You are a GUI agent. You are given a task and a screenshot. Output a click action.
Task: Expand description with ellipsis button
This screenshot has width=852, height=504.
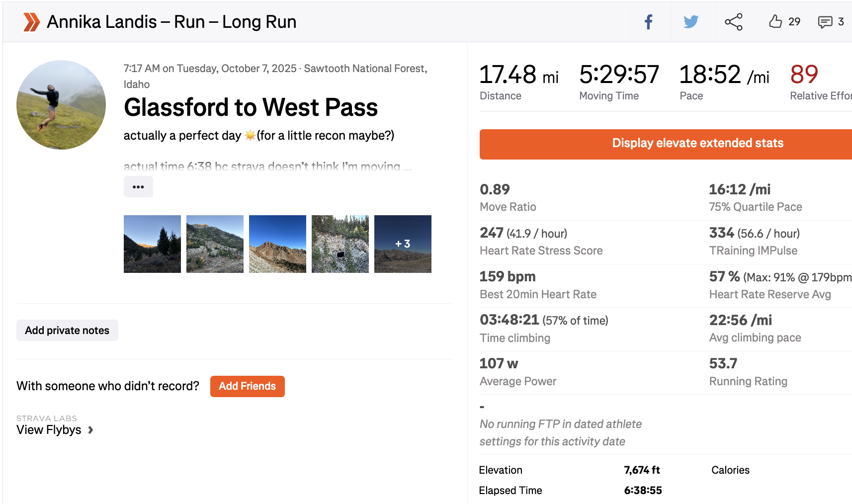tap(138, 187)
